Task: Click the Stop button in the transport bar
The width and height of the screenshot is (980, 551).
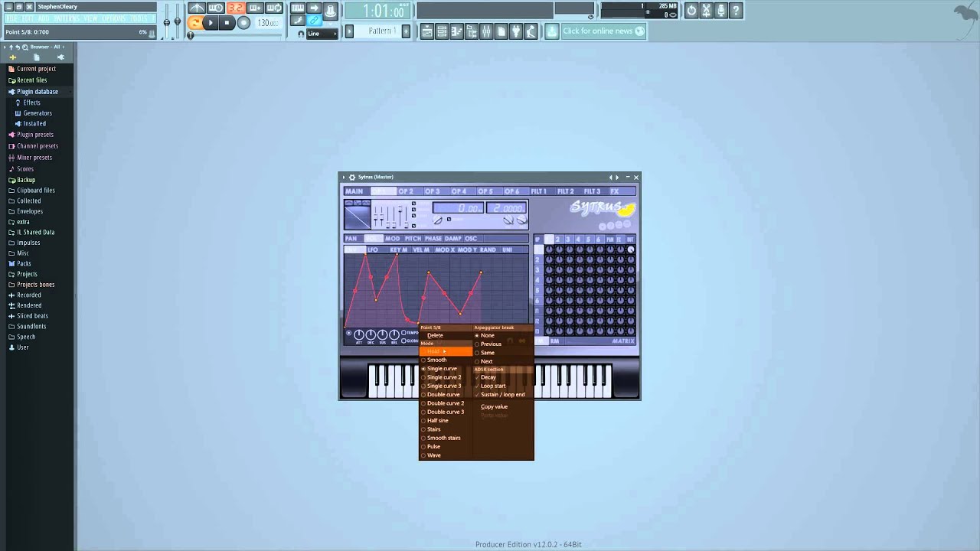Action: pyautogui.click(x=227, y=23)
